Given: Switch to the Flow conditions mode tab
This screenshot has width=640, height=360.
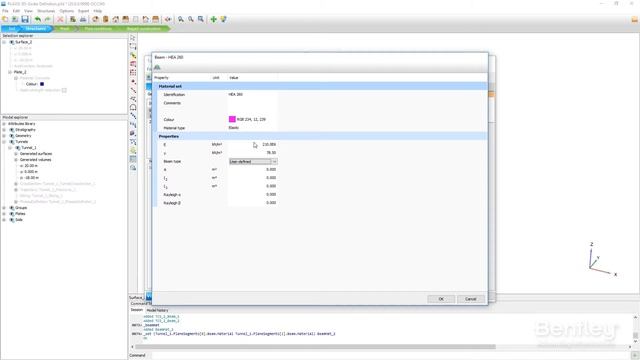Looking at the screenshot, I should pos(98,29).
